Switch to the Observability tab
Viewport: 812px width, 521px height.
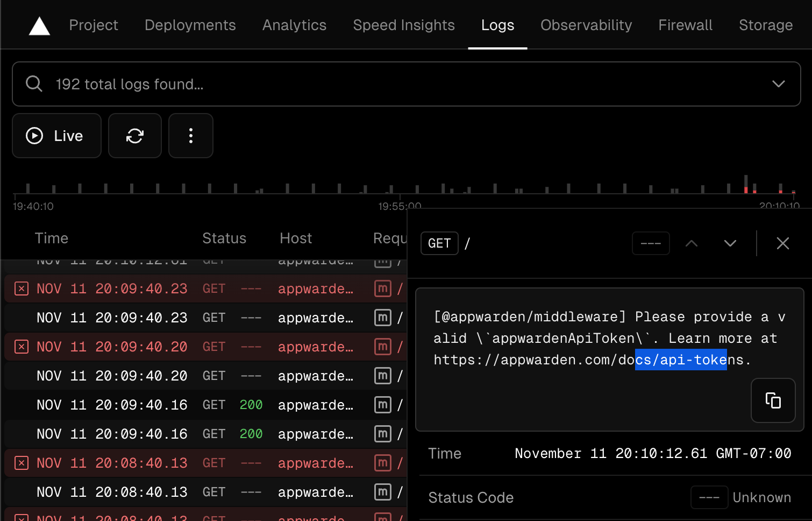(x=586, y=25)
